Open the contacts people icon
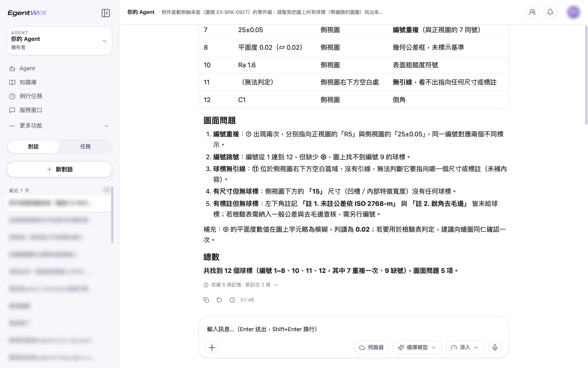Screen dimensions: 588x368 click(532, 12)
